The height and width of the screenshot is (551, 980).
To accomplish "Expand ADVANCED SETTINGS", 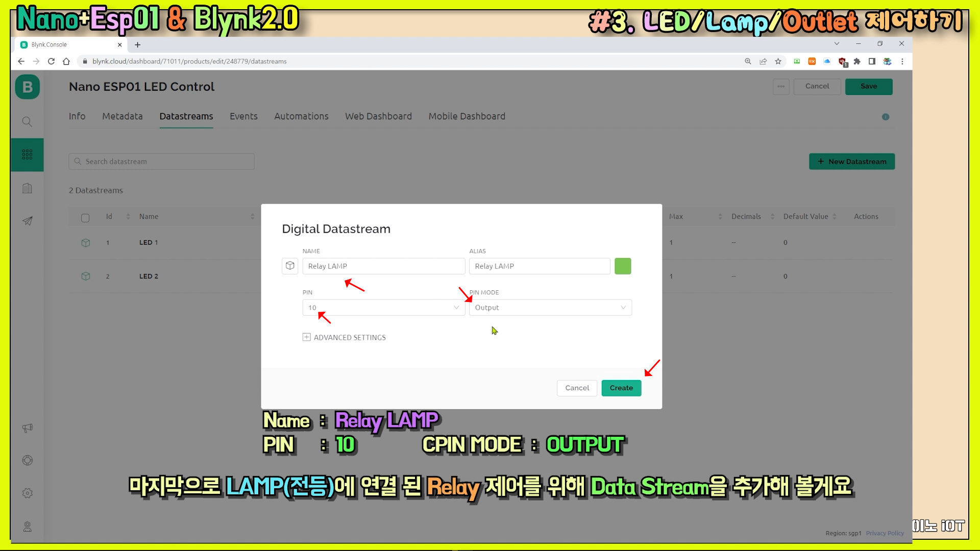I will click(344, 337).
